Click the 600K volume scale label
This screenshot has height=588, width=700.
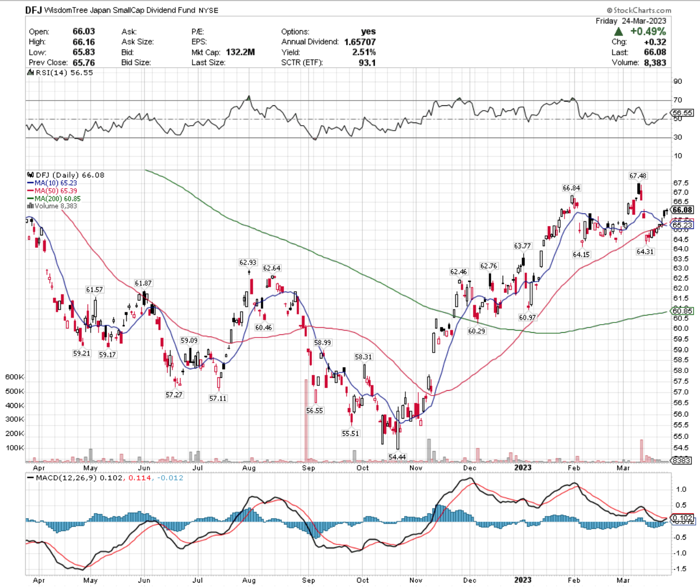pyautogui.click(x=15, y=377)
